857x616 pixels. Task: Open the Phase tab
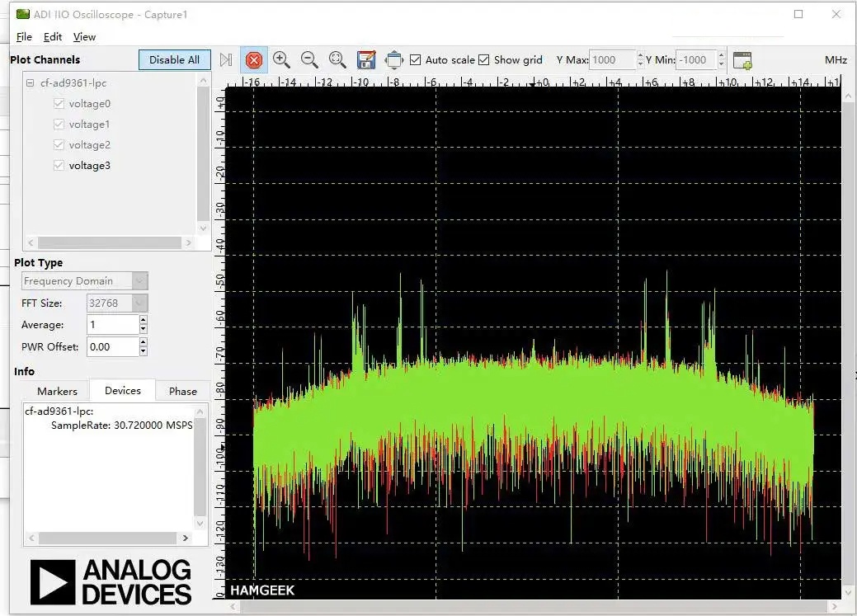click(182, 391)
